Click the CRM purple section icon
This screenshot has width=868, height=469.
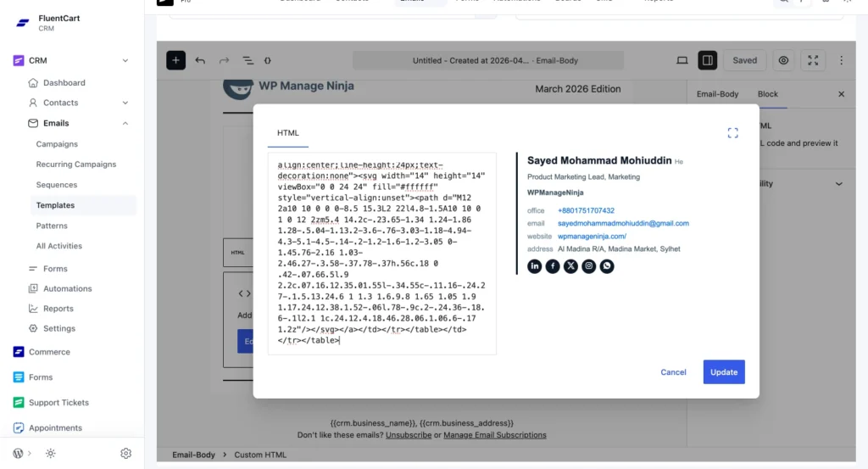click(x=19, y=60)
